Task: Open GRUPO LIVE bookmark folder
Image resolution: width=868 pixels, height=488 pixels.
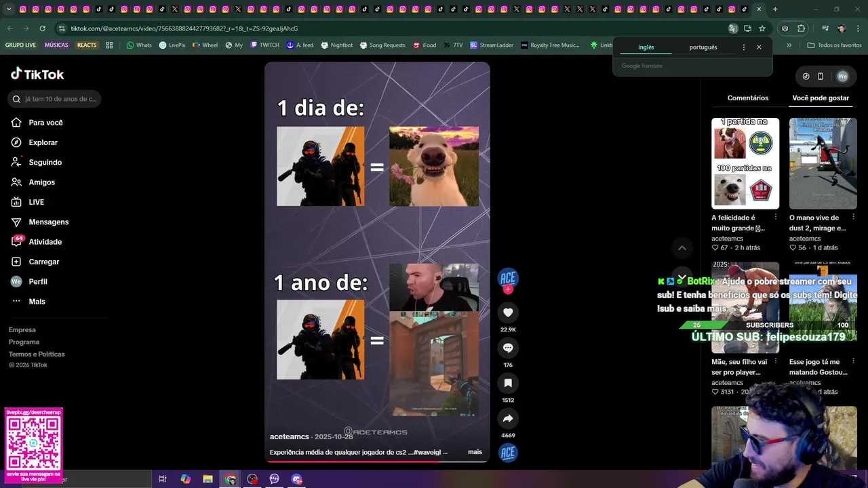Action: click(x=20, y=45)
